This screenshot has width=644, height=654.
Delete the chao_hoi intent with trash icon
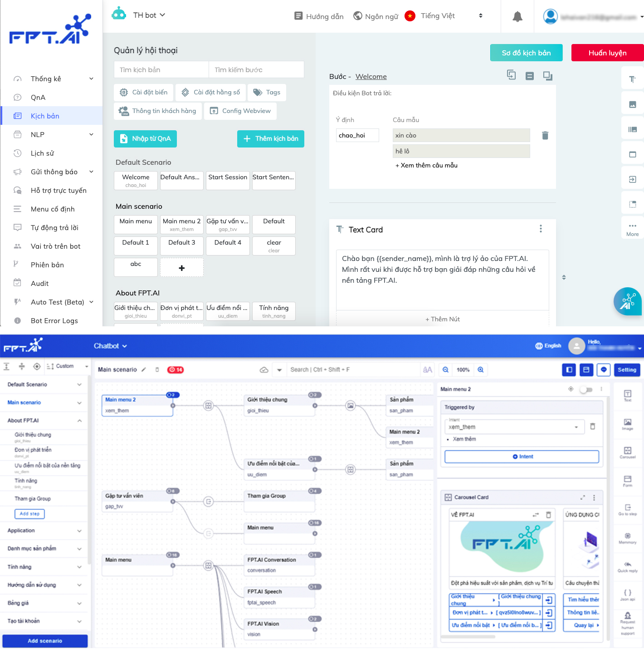click(x=545, y=135)
